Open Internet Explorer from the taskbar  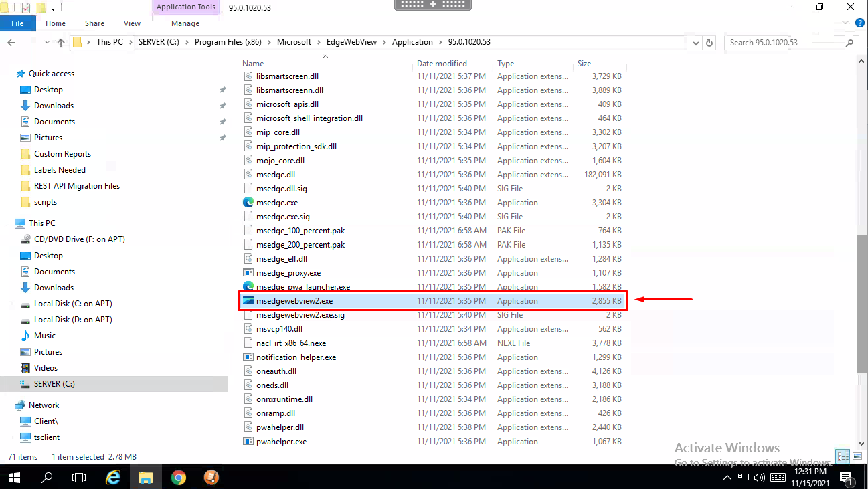[x=114, y=477]
